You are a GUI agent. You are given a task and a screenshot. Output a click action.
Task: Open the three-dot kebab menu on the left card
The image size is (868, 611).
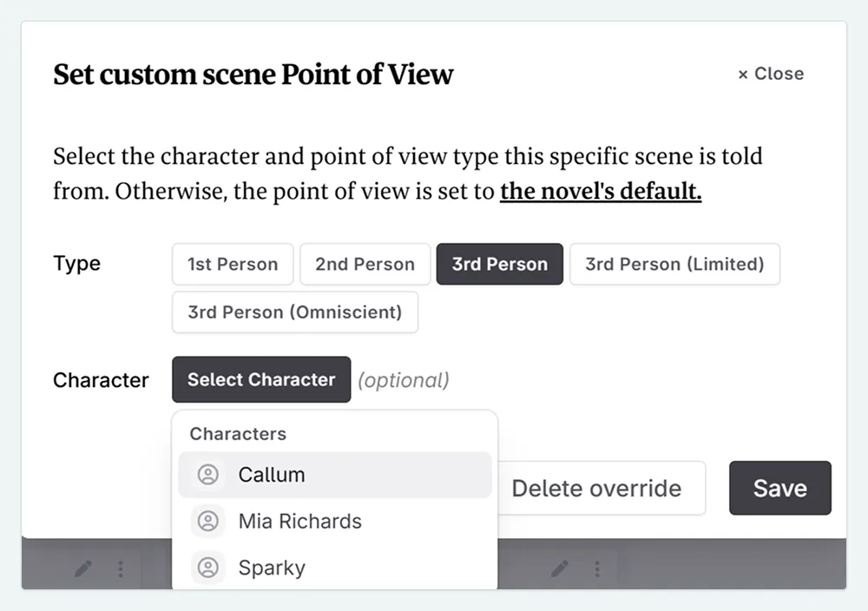121,568
